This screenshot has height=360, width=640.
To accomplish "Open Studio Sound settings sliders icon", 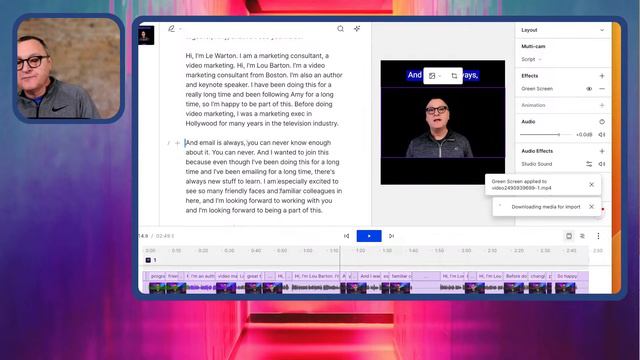I will click(589, 164).
